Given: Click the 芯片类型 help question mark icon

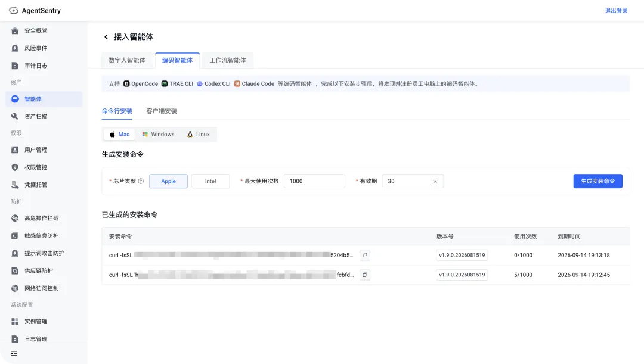Looking at the screenshot, I should [x=141, y=181].
